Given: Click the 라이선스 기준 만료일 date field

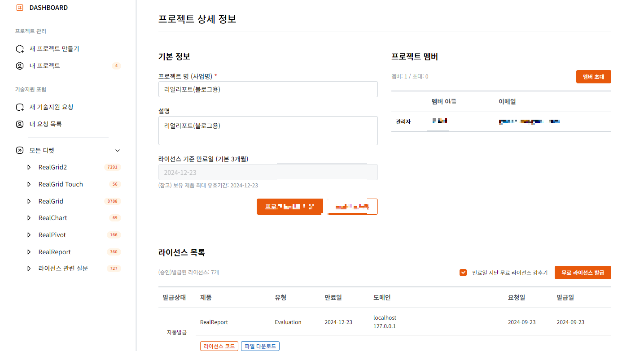Looking at the screenshot, I should coord(268,172).
